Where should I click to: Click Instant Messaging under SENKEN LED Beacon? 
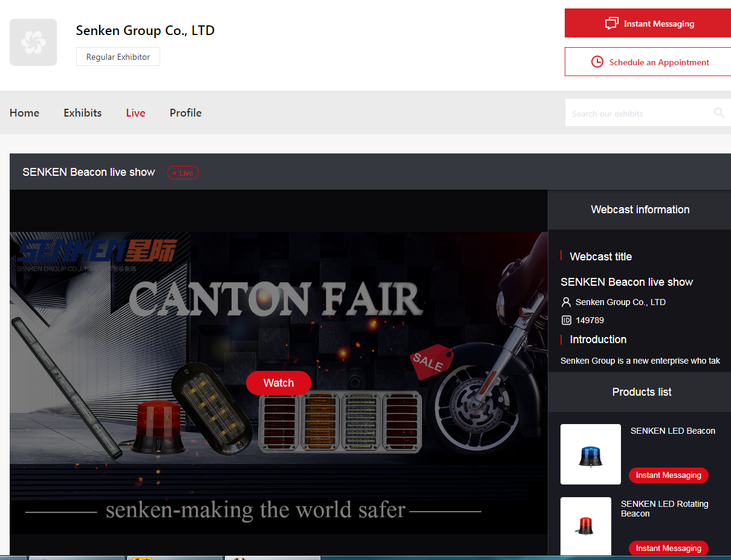click(668, 475)
